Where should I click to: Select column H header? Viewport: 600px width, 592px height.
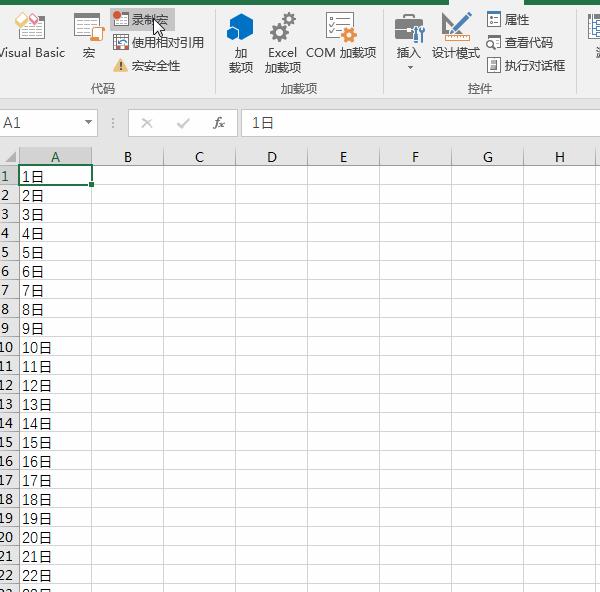coord(559,157)
